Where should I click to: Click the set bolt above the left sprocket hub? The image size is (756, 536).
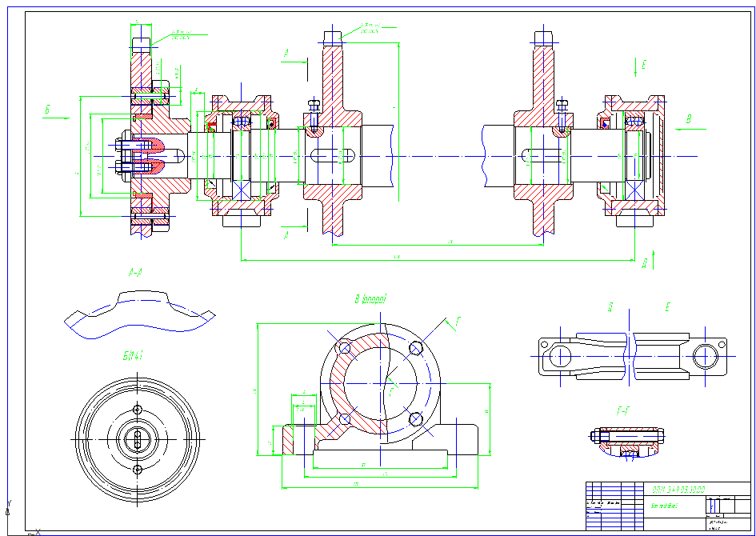tap(314, 116)
